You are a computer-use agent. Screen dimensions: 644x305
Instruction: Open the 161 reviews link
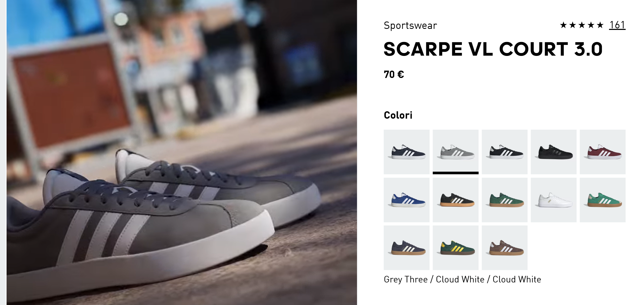(x=617, y=25)
